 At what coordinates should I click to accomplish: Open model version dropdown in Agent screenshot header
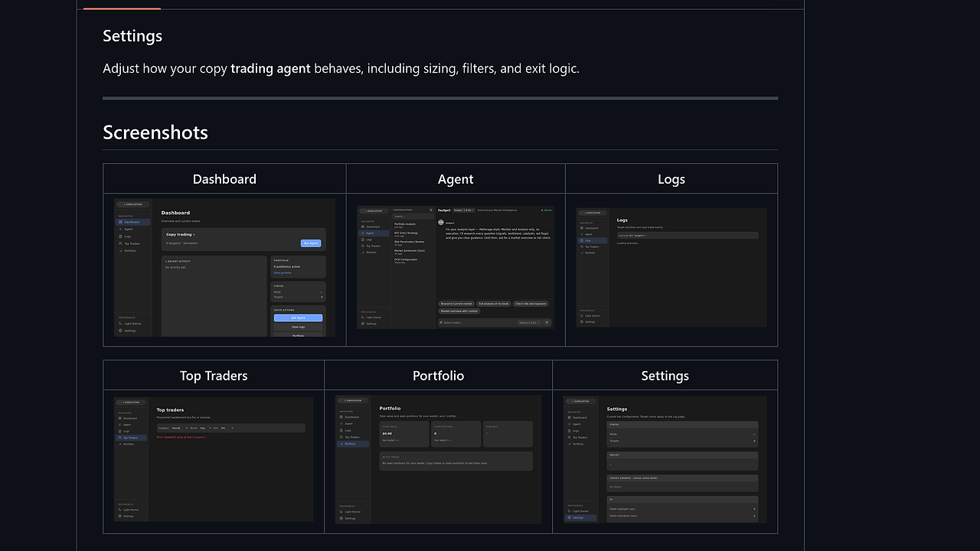point(464,210)
